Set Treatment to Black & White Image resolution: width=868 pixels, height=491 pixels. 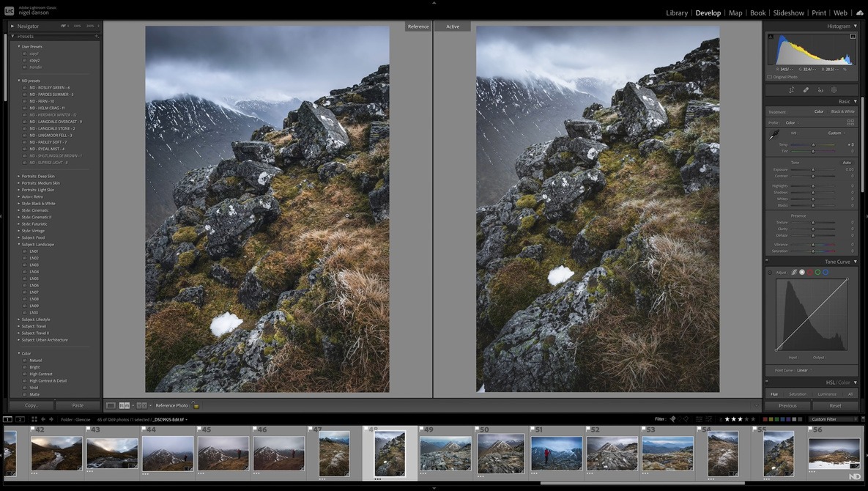click(x=842, y=111)
